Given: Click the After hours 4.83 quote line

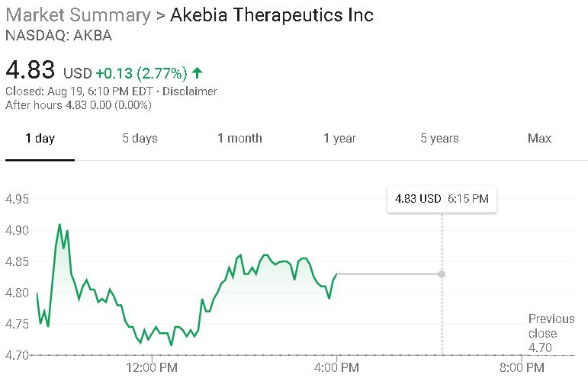Looking at the screenshot, I should point(79,105).
